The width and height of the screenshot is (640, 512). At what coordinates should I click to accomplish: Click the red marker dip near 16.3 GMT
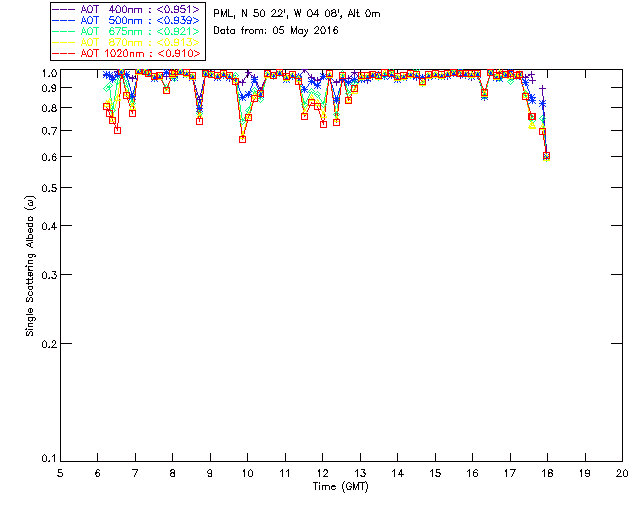click(484, 93)
